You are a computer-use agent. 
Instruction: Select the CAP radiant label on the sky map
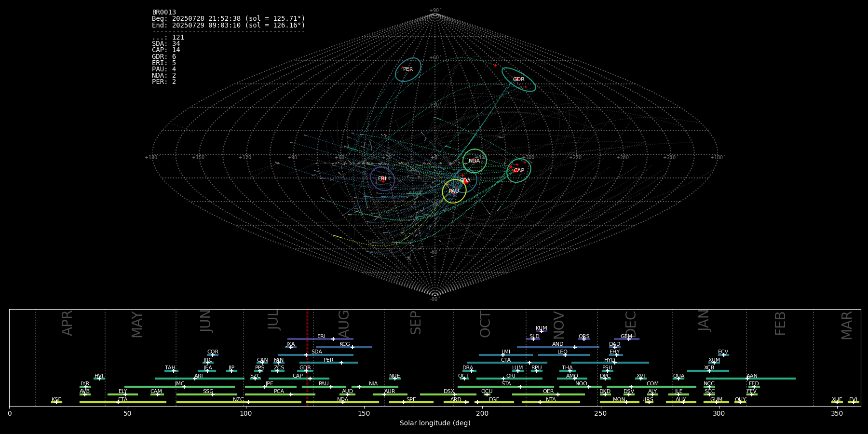coord(519,171)
